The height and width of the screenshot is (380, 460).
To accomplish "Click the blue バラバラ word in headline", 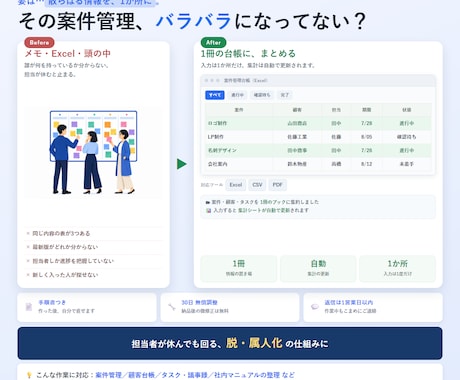I will (x=193, y=21).
